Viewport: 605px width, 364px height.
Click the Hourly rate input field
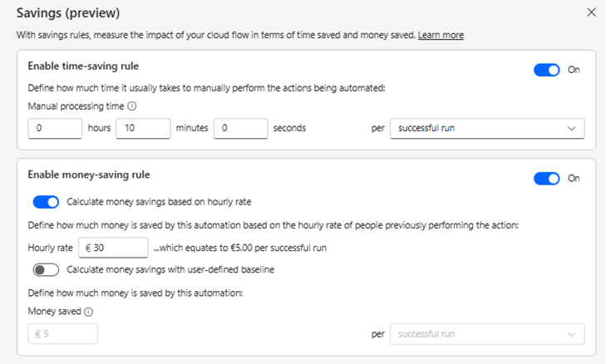click(x=113, y=248)
